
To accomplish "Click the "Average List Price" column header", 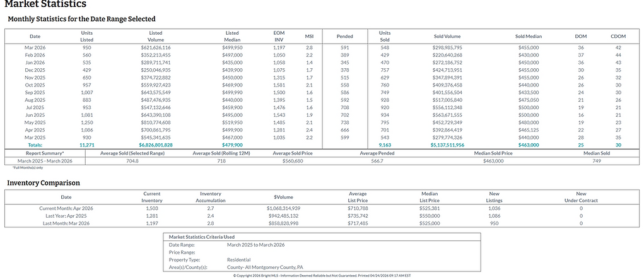I will click(x=357, y=197).
